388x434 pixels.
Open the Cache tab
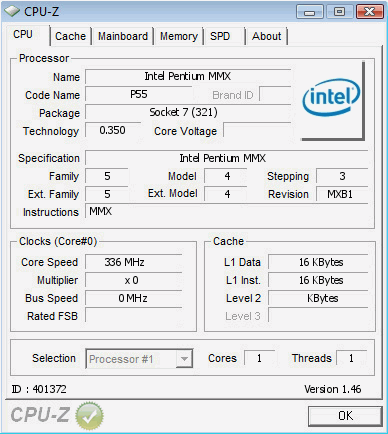tap(70, 36)
